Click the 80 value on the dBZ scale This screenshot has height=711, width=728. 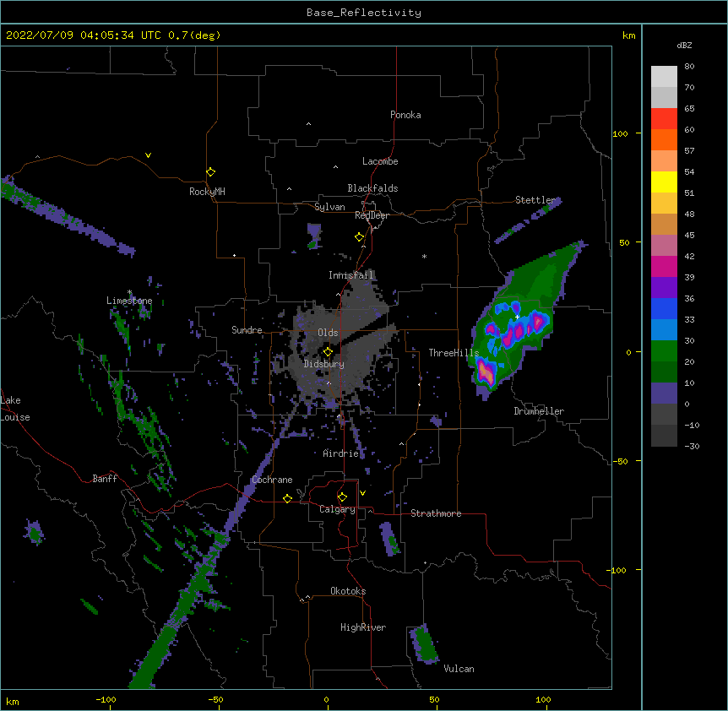click(x=689, y=67)
